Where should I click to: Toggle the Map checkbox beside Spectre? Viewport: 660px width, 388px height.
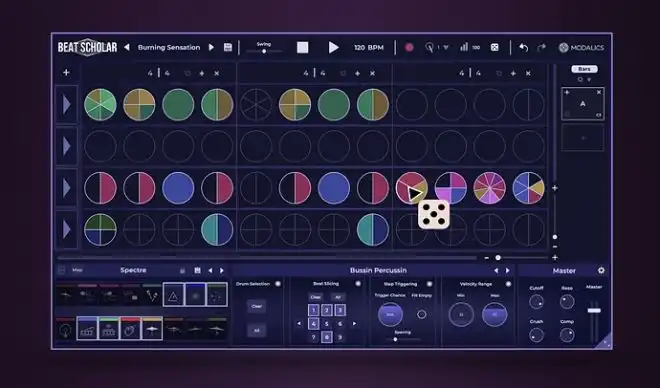coord(61,270)
